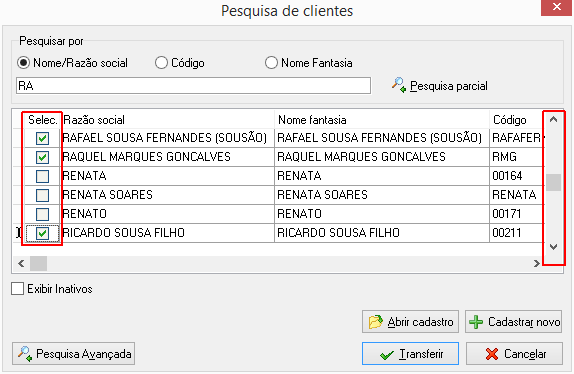
Task: Click the code cell 00164
Action: [x=517, y=176]
